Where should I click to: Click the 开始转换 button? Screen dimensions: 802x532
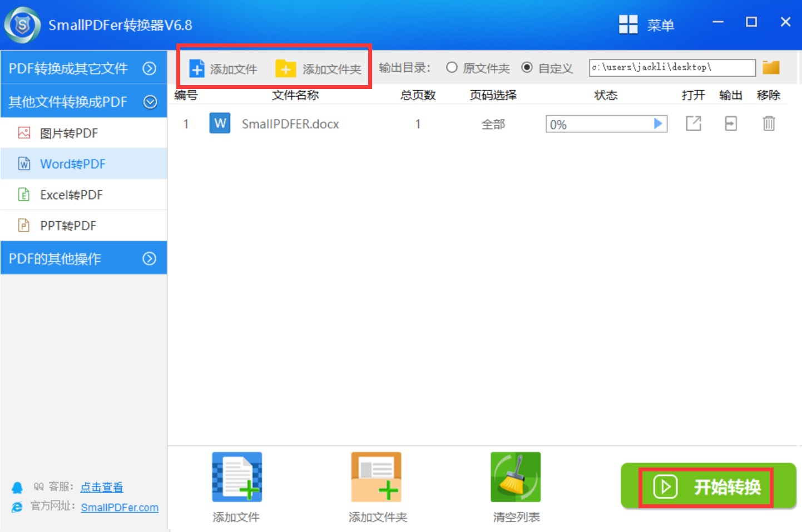[x=709, y=486]
